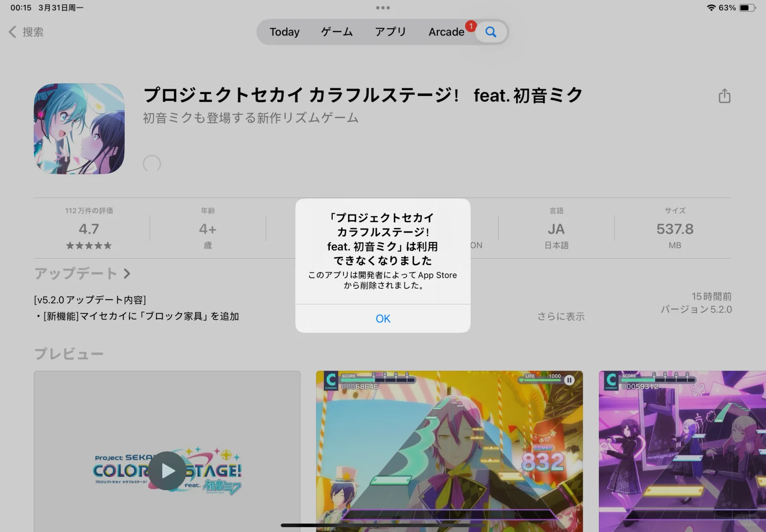
Task: Select the search magnifier tab
Action: coord(490,32)
